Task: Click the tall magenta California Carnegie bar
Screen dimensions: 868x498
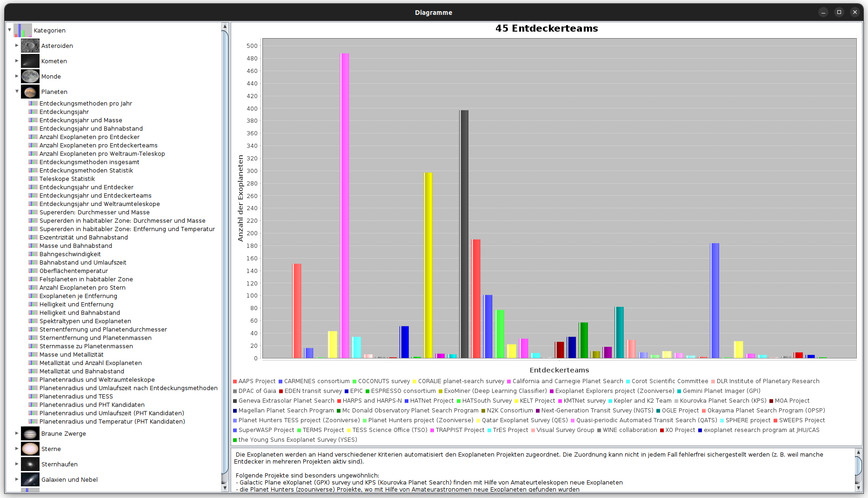Action: pos(344,205)
